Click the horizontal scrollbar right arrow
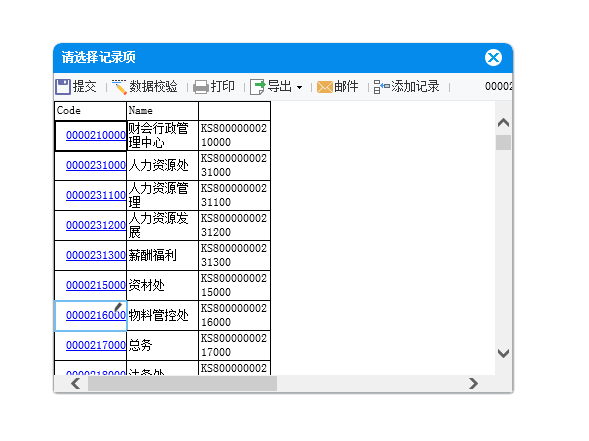 pos(473,384)
